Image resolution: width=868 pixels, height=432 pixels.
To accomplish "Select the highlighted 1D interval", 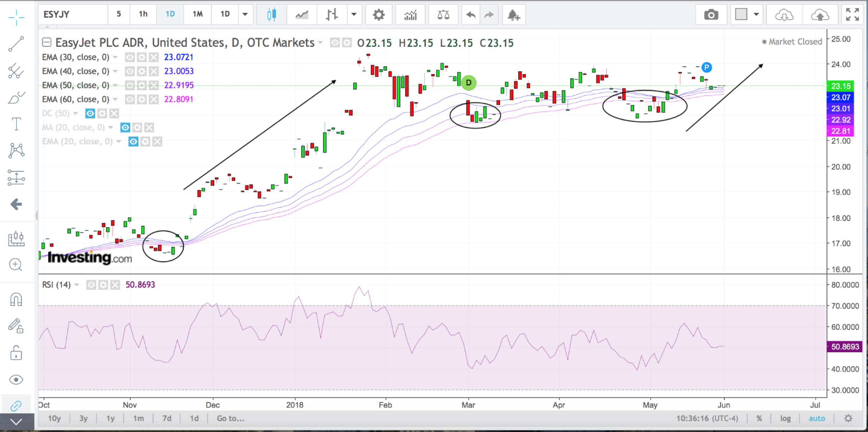I will point(170,14).
